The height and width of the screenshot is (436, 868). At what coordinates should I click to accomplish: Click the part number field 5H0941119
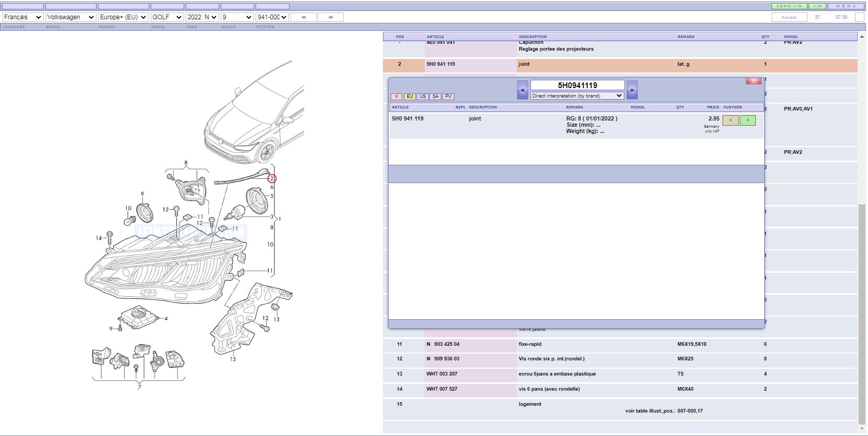coord(577,85)
